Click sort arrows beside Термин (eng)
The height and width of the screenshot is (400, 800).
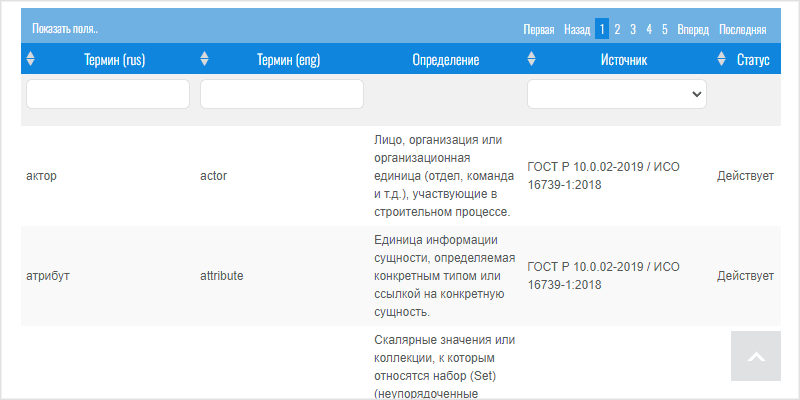(205, 59)
